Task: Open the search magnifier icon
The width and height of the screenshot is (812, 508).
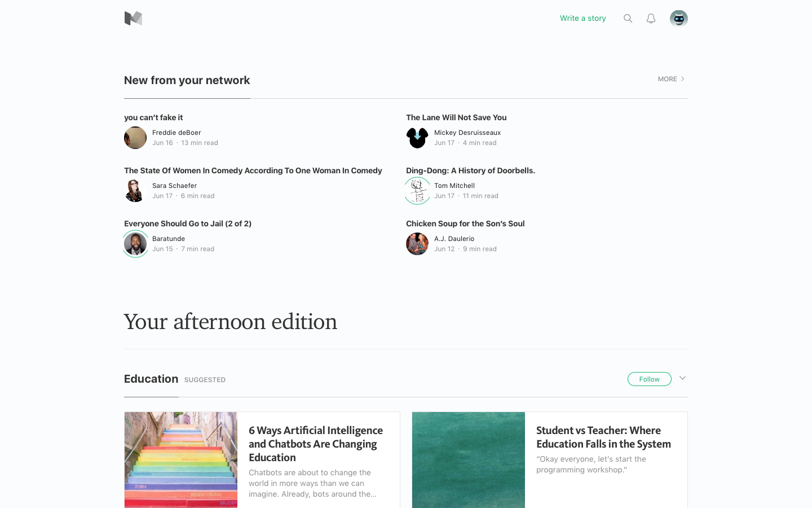Action: (628, 19)
